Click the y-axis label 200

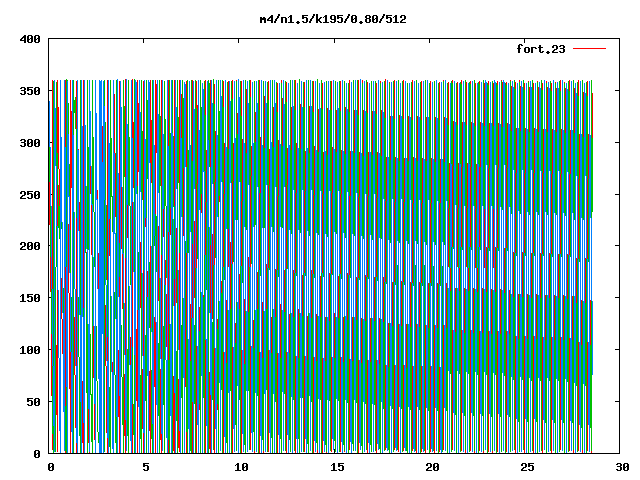point(30,246)
